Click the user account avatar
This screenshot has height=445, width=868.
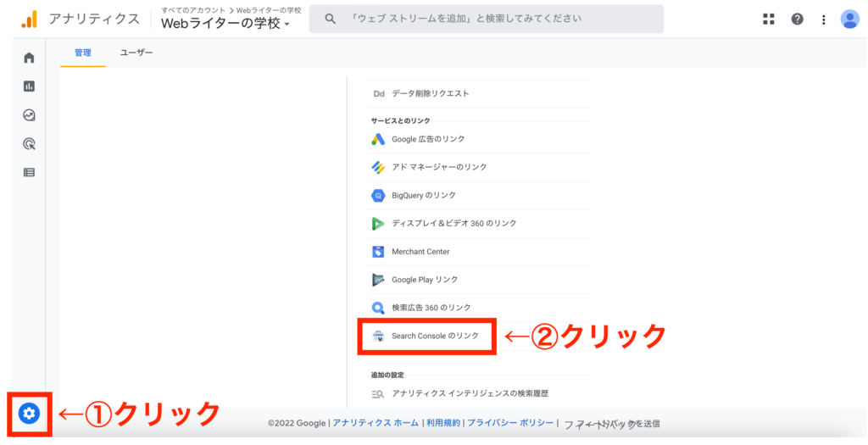(849, 19)
